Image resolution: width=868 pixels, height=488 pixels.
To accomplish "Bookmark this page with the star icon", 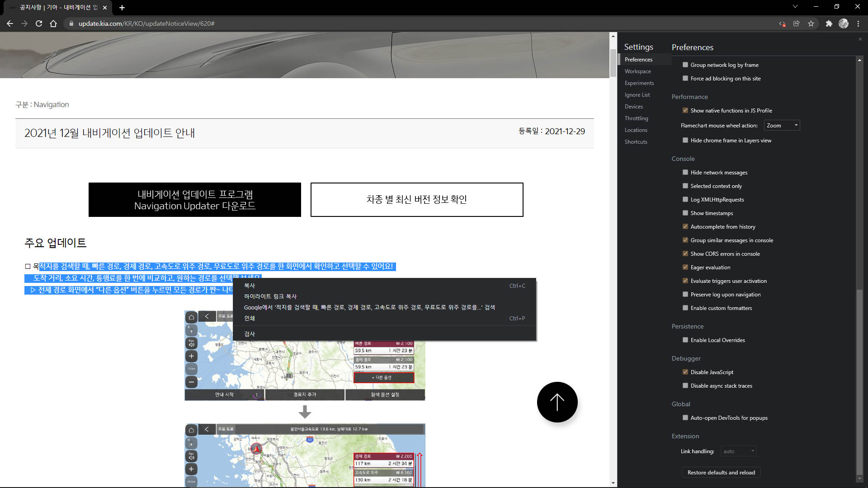I will [x=811, y=23].
